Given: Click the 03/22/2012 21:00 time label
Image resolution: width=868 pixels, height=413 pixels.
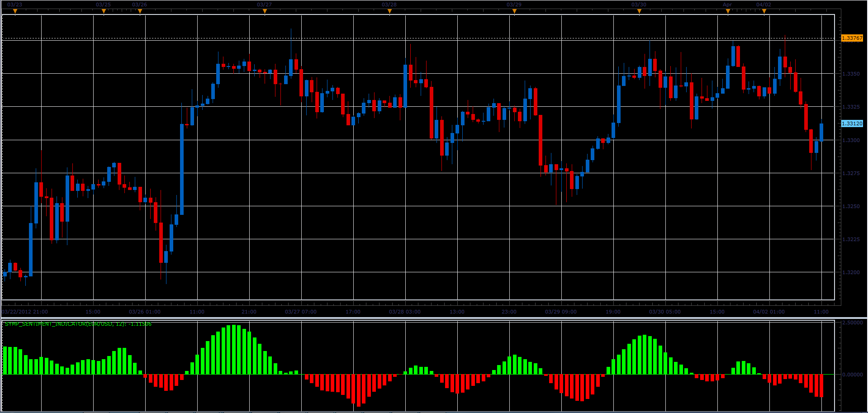Looking at the screenshot, I should (25, 312).
